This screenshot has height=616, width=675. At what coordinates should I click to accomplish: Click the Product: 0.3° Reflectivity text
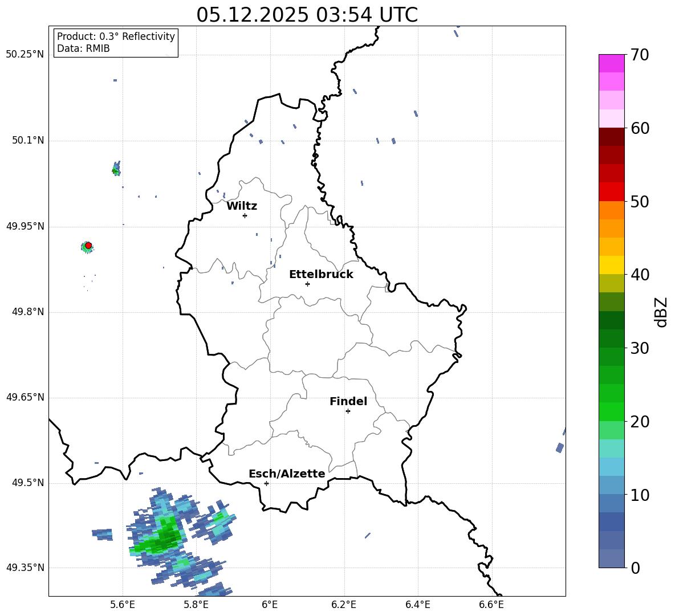point(116,36)
